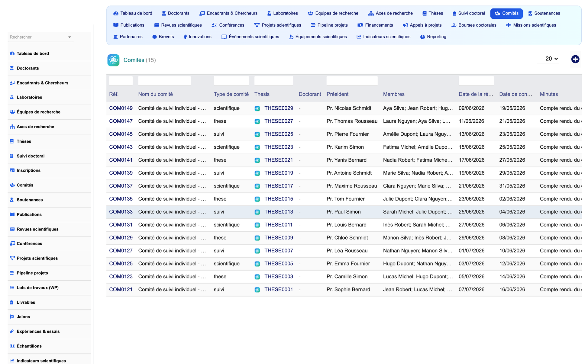588x364 pixels.
Task: Select the cell Pr. Paul Simon
Action: tap(344, 212)
